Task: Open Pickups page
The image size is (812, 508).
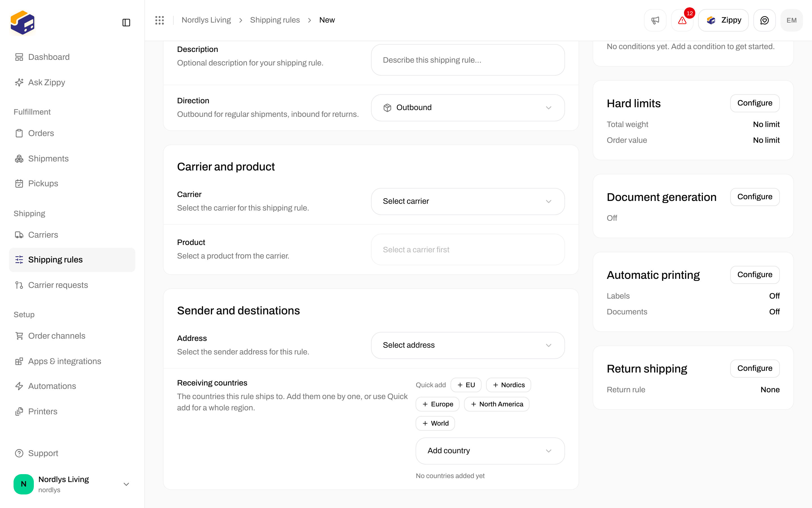Action: point(72,183)
